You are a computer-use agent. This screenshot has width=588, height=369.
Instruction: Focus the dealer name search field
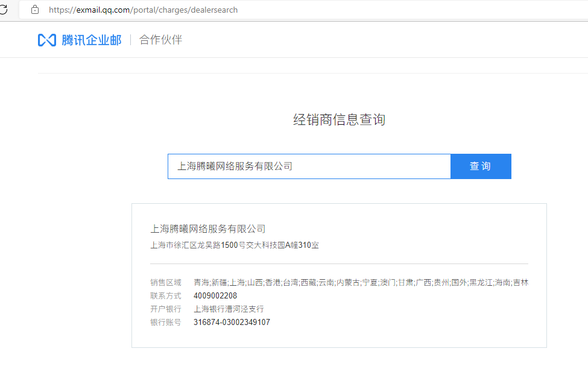click(309, 166)
